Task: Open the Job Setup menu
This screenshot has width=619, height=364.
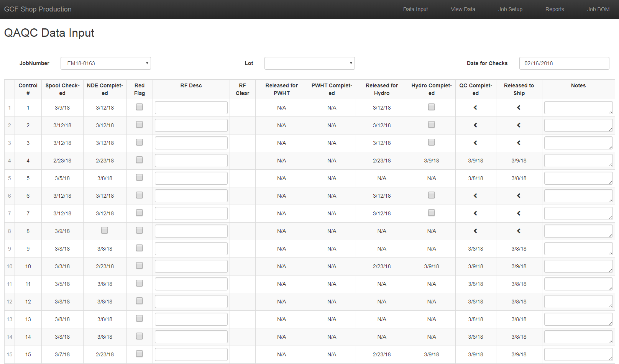Action: coord(510,9)
